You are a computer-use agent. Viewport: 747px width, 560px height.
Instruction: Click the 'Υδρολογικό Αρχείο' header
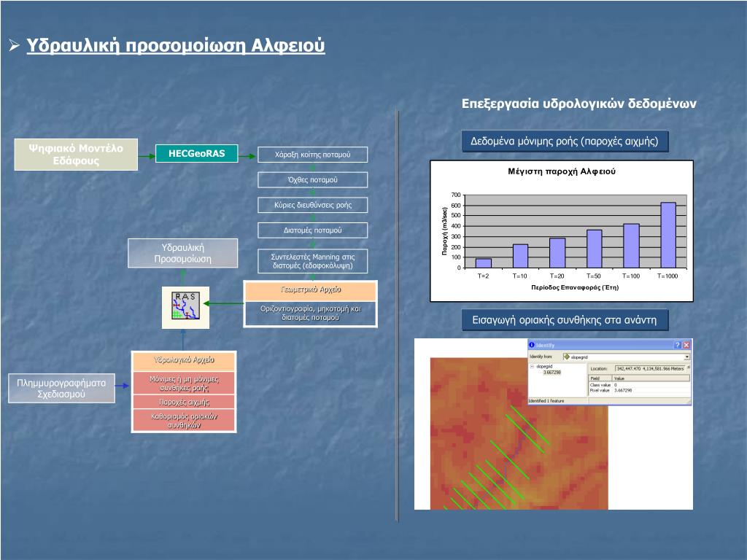[184, 361]
